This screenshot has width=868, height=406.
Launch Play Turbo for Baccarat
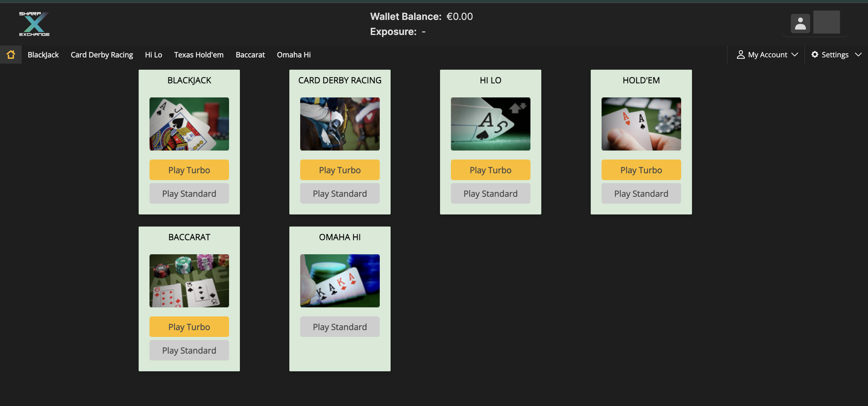tap(189, 327)
